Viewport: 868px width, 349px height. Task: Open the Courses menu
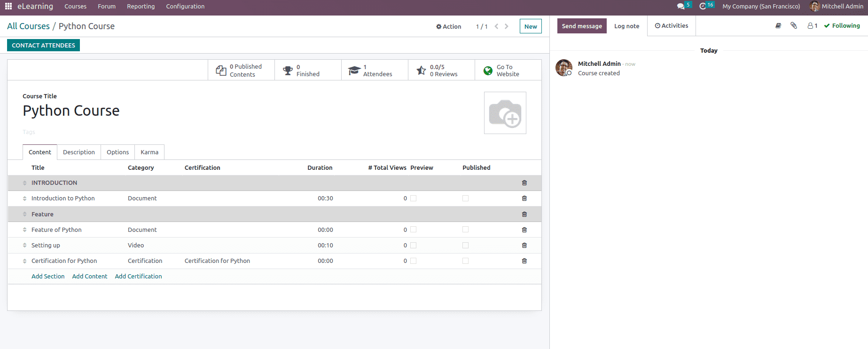pos(75,7)
